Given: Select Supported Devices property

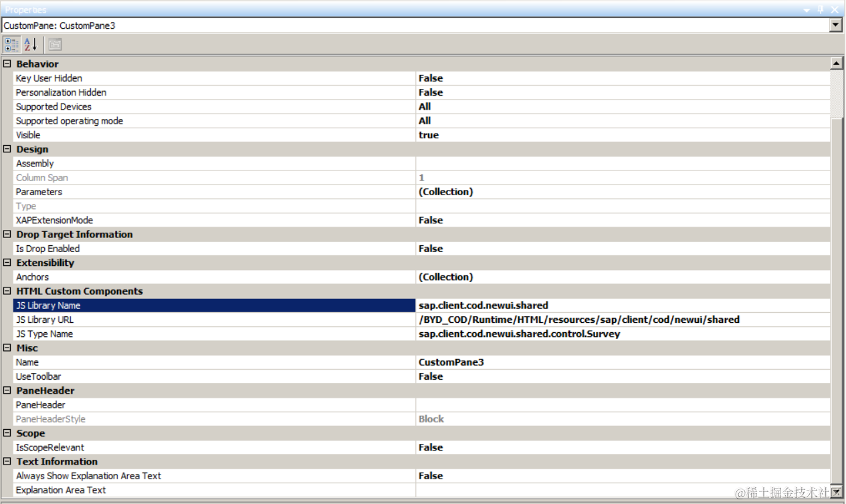Looking at the screenshot, I should [215, 106].
